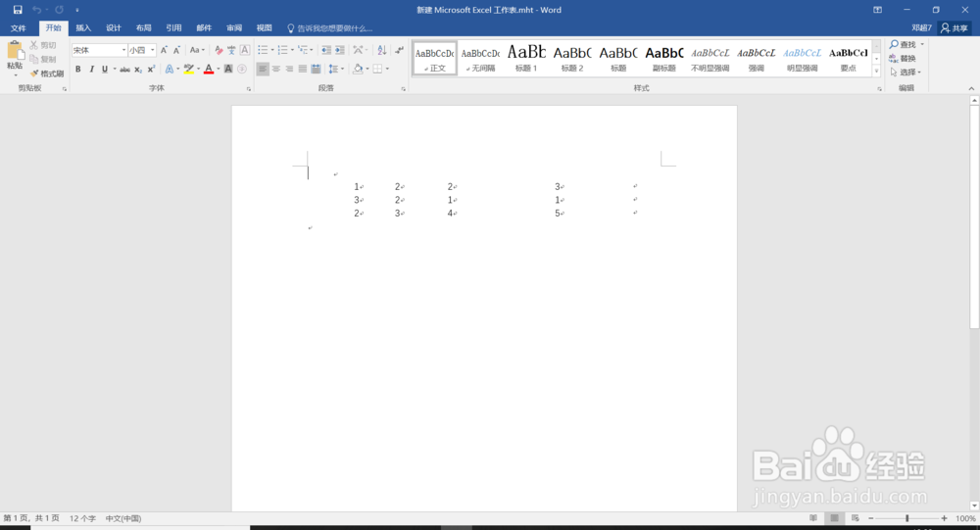This screenshot has height=530, width=980.
Task: Click the red font color button
Action: click(x=209, y=70)
